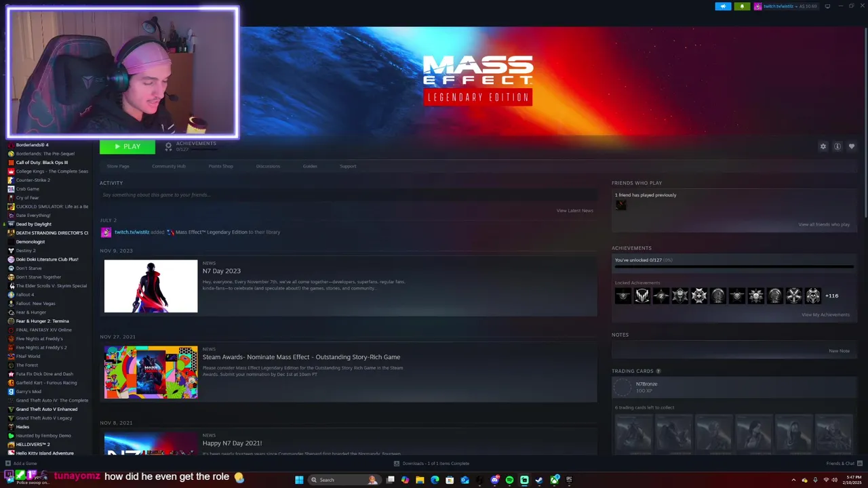Open Steam notifications bell button
Screen dimensions: 868x488
tap(742, 6)
